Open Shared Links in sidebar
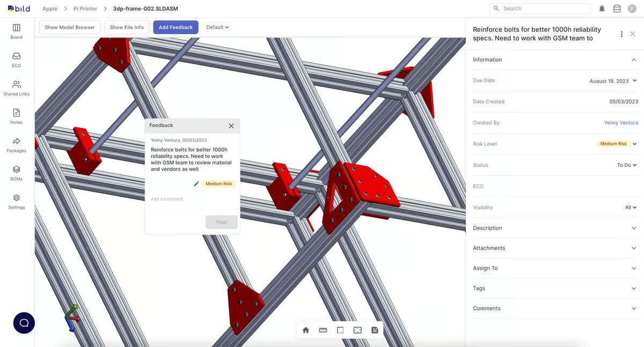This screenshot has height=347, width=644. click(17, 88)
